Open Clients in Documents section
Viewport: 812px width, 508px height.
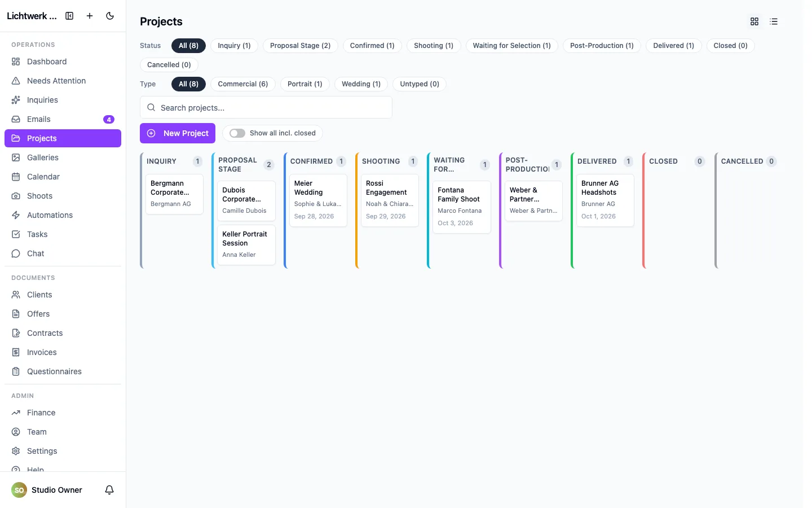pos(63,295)
